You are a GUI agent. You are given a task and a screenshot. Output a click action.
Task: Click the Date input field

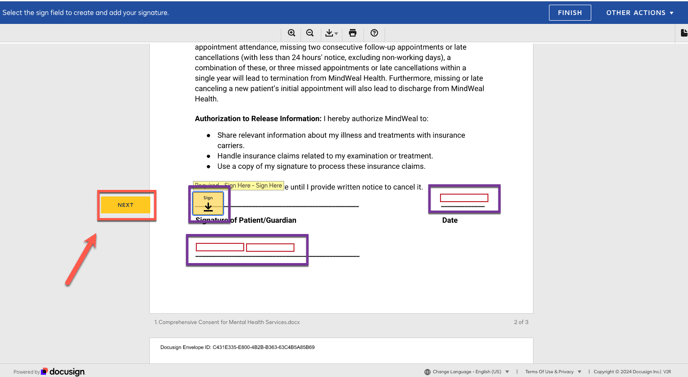tap(464, 198)
